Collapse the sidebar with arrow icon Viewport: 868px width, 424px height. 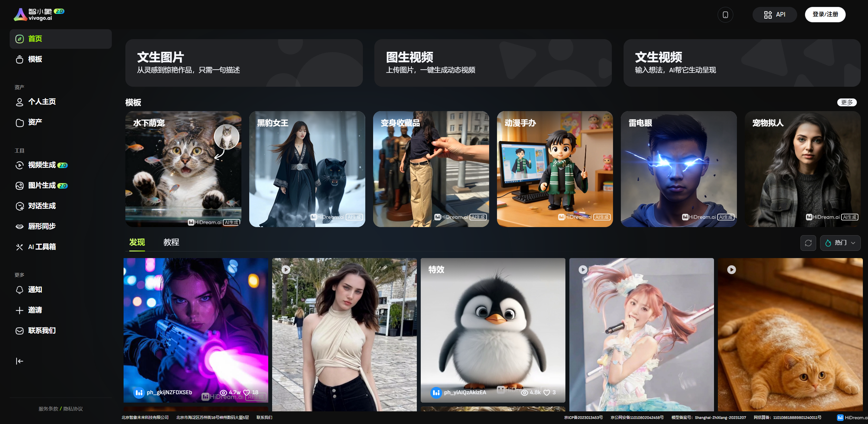pos(20,361)
